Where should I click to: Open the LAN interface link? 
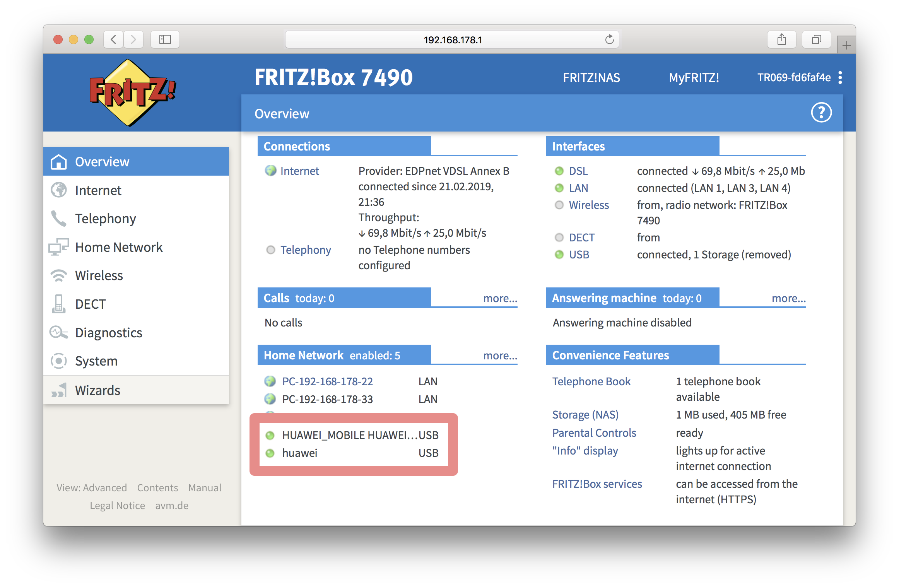[x=578, y=188]
